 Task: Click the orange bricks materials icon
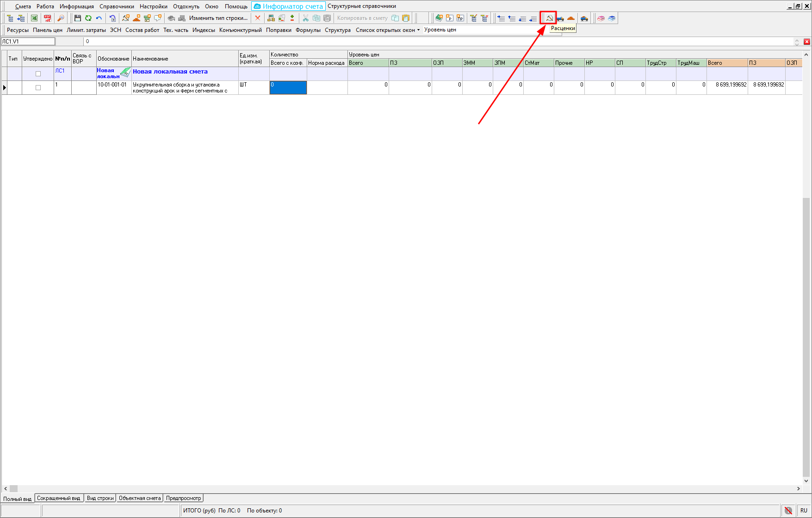[571, 18]
